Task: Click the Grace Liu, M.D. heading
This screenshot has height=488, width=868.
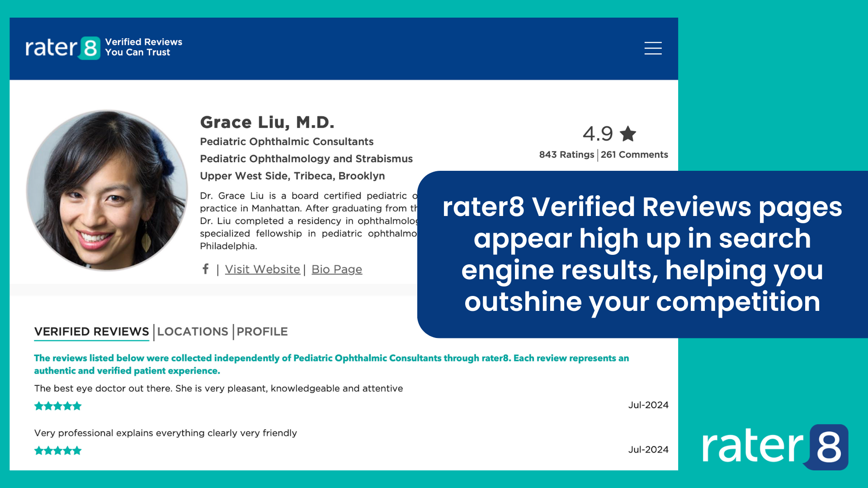Action: [267, 122]
